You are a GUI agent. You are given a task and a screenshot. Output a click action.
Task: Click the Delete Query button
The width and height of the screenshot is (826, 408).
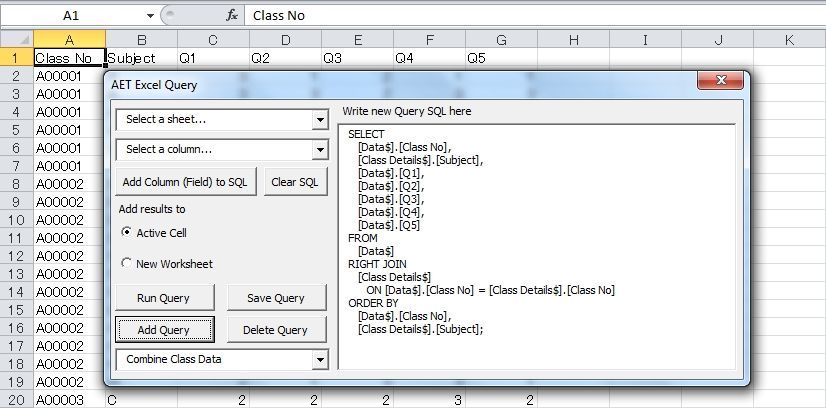click(x=275, y=329)
